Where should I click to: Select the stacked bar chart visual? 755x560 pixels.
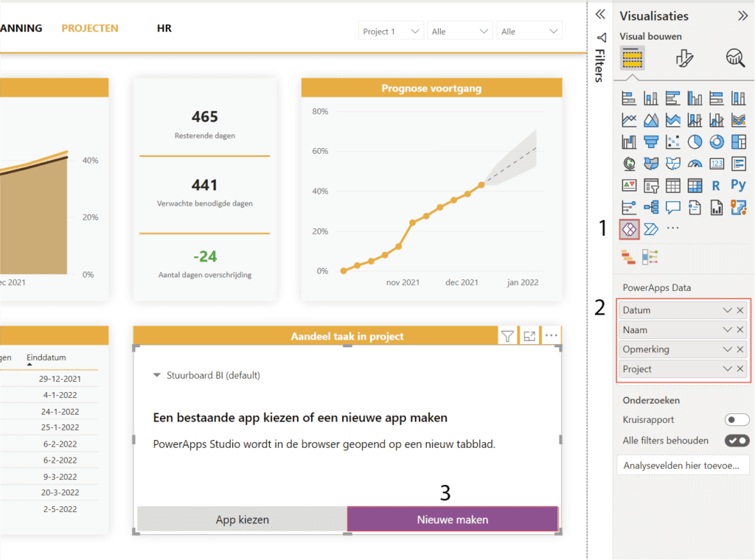pos(629,98)
